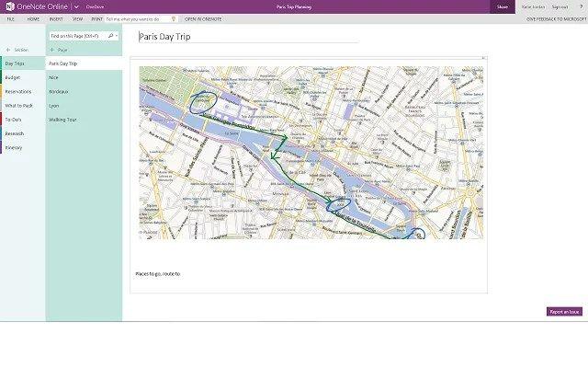Click the plus icon to add Section
Viewport: 588px width, 368px height.
[x=7, y=49]
